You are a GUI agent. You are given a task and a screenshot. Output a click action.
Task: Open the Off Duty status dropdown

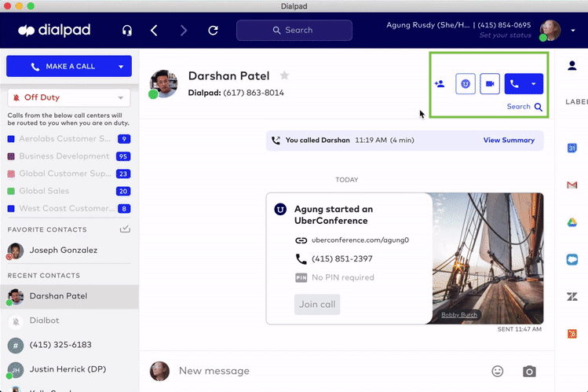pos(69,97)
